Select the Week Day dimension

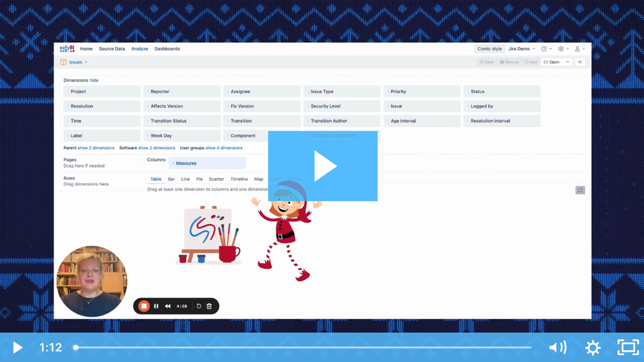(182, 136)
